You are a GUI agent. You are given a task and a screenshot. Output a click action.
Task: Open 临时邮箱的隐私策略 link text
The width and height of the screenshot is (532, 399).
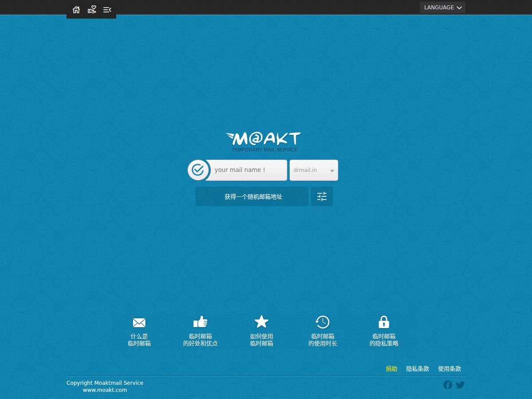pos(384,340)
